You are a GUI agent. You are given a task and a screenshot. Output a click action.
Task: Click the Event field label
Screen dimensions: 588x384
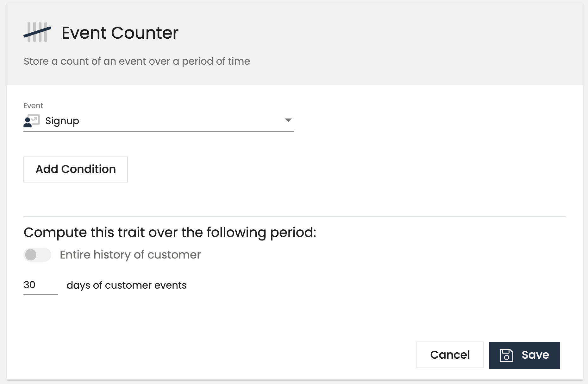[33, 106]
